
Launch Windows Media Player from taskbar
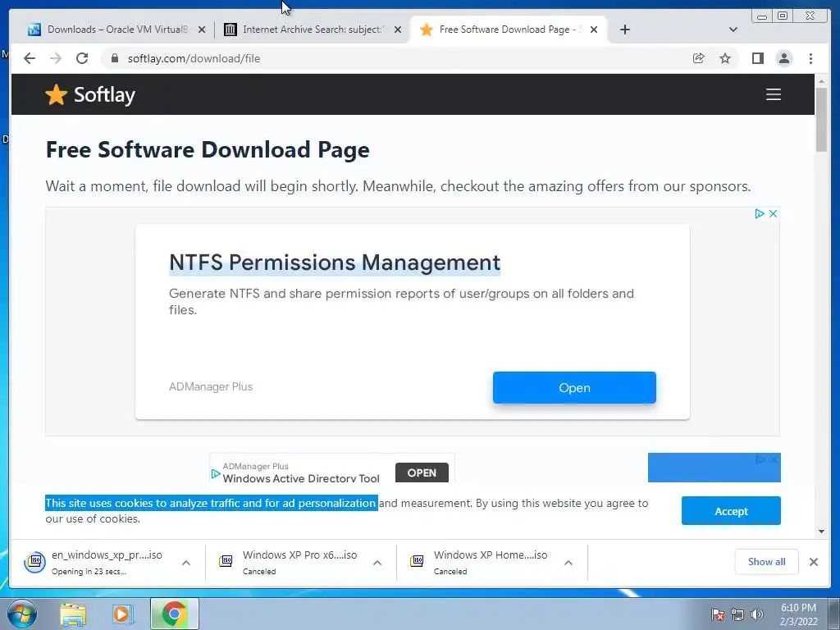coord(123,614)
